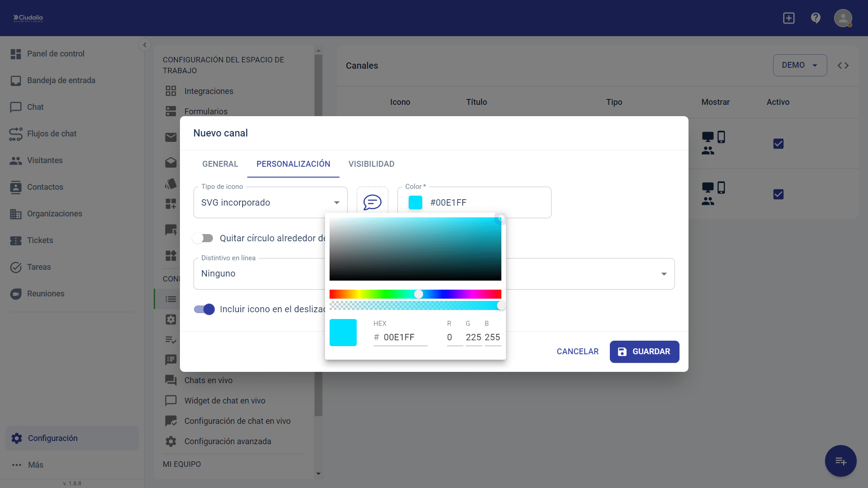Click the GUARDAR button
The height and width of the screenshot is (488, 868).
(x=644, y=352)
